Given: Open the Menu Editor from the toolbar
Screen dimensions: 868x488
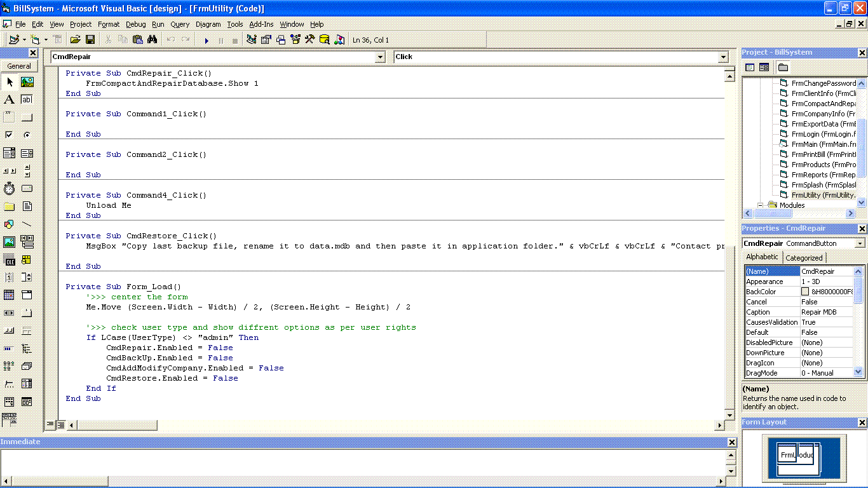Looking at the screenshot, I should point(57,39).
